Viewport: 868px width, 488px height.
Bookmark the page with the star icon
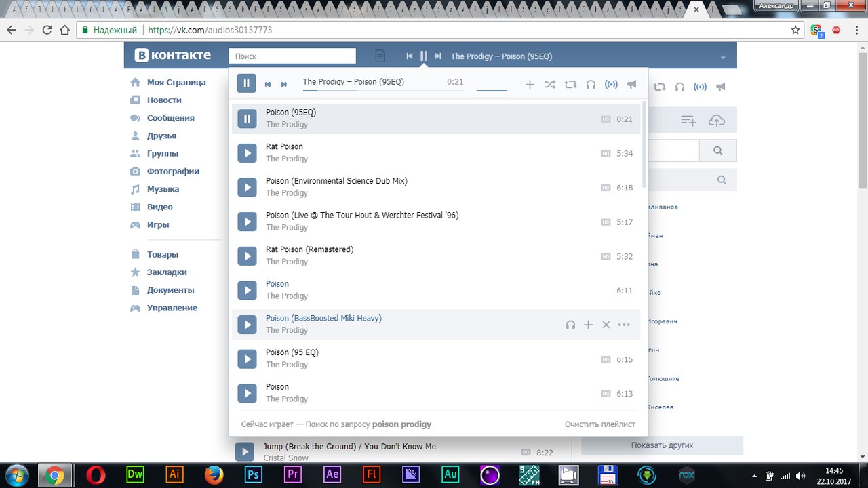pos(795,30)
